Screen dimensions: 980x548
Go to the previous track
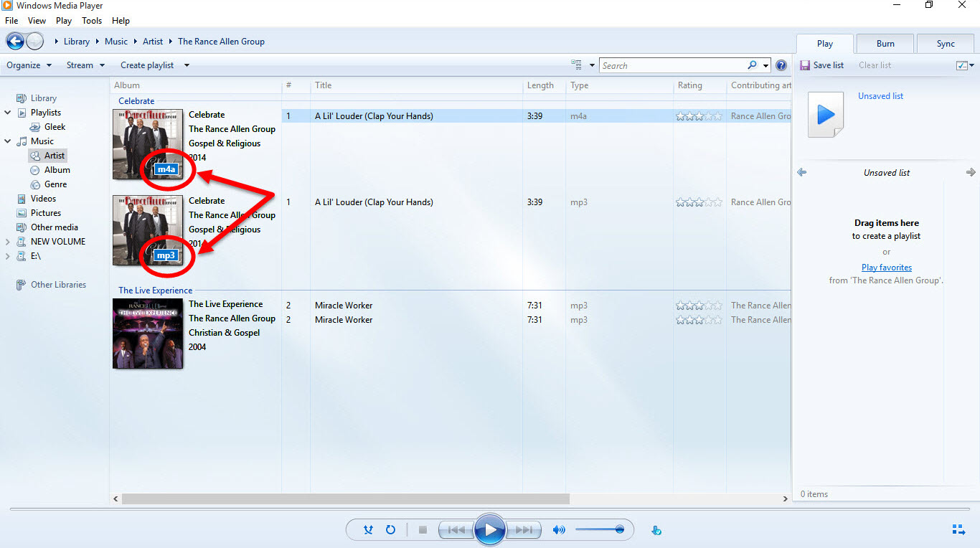tap(456, 530)
